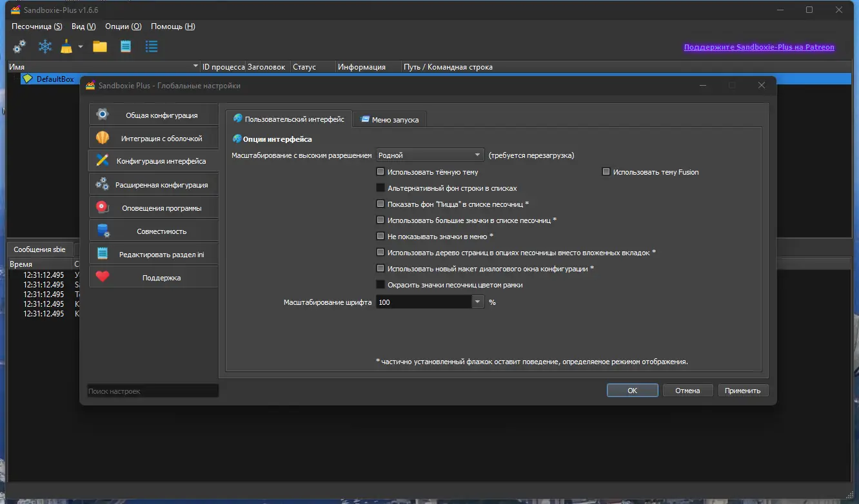The width and height of the screenshot is (859, 504).
Task: Switch to the Меню запуска tab
Action: pyautogui.click(x=390, y=120)
